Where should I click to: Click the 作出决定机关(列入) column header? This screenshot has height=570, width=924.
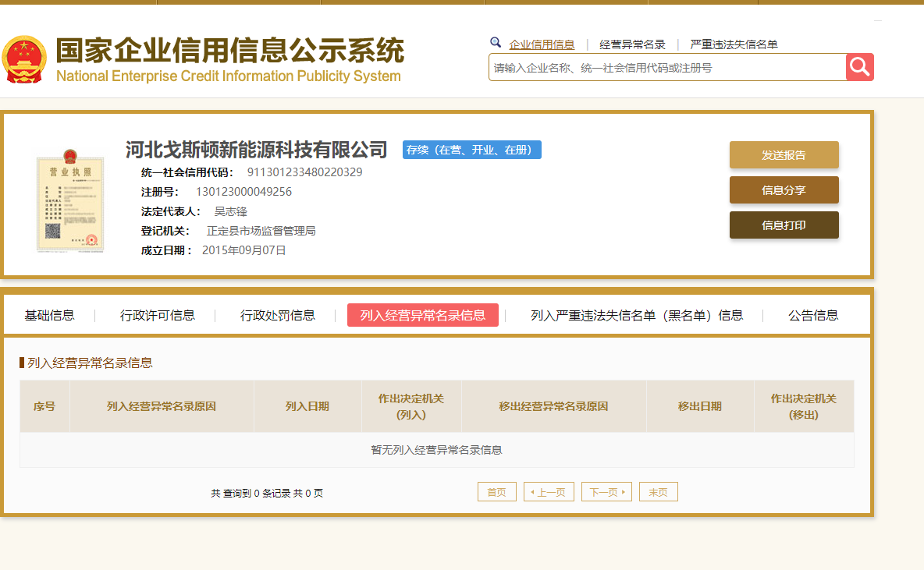(x=411, y=406)
